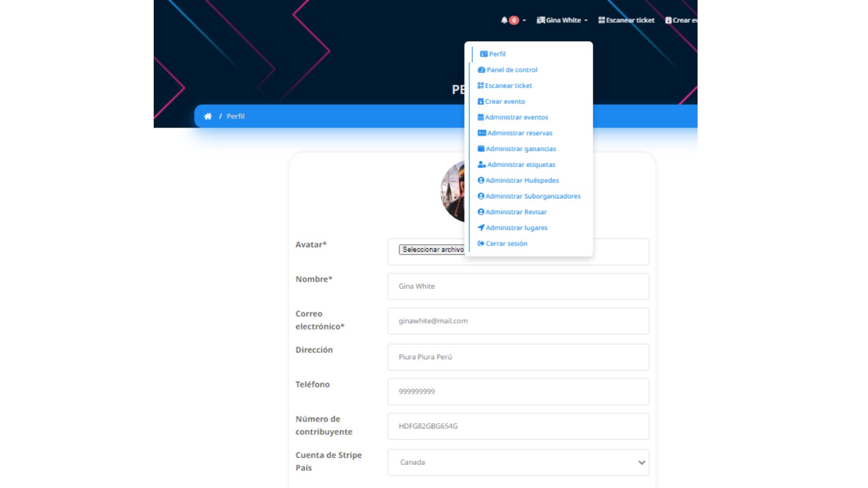Open Panel de control from the menu
The image size is (868, 488).
click(x=511, y=70)
